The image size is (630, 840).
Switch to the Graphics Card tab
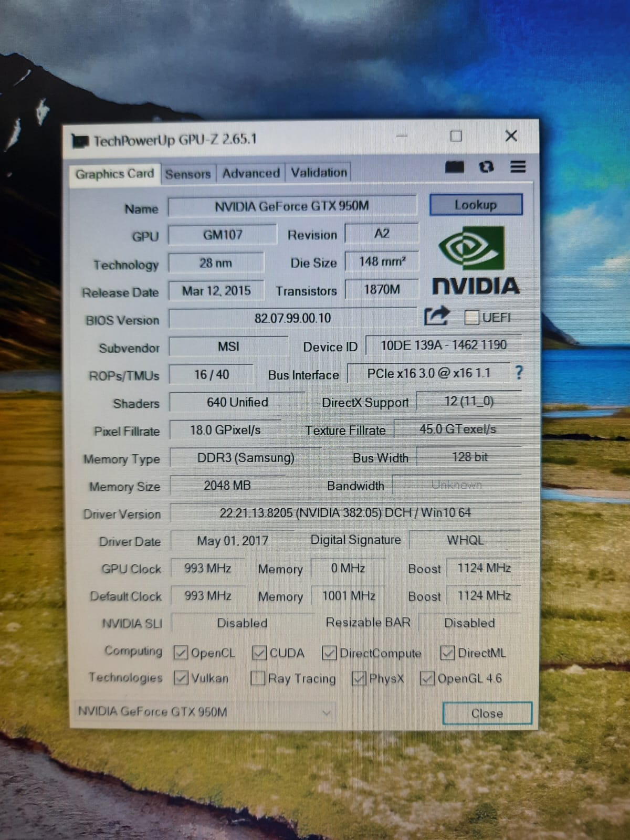pyautogui.click(x=114, y=174)
